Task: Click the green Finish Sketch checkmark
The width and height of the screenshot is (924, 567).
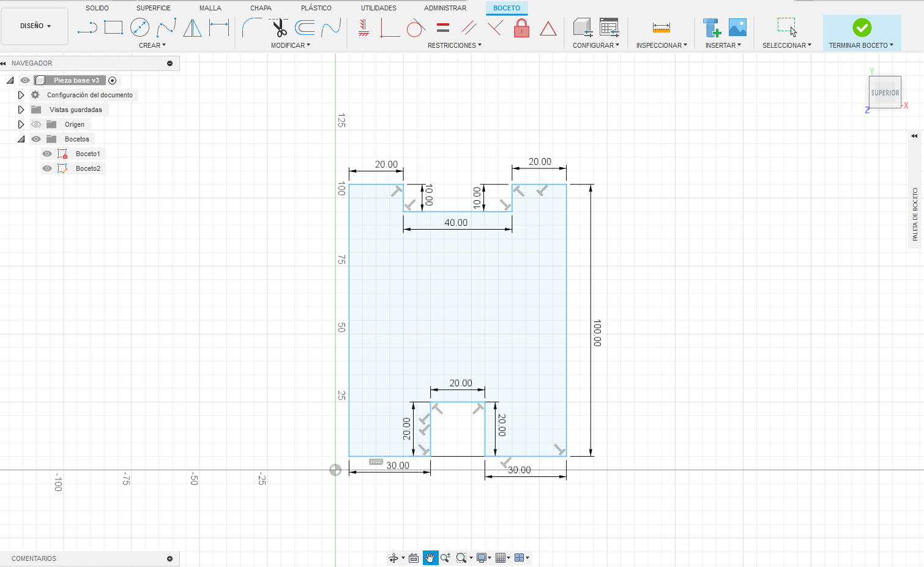Action: tap(862, 28)
